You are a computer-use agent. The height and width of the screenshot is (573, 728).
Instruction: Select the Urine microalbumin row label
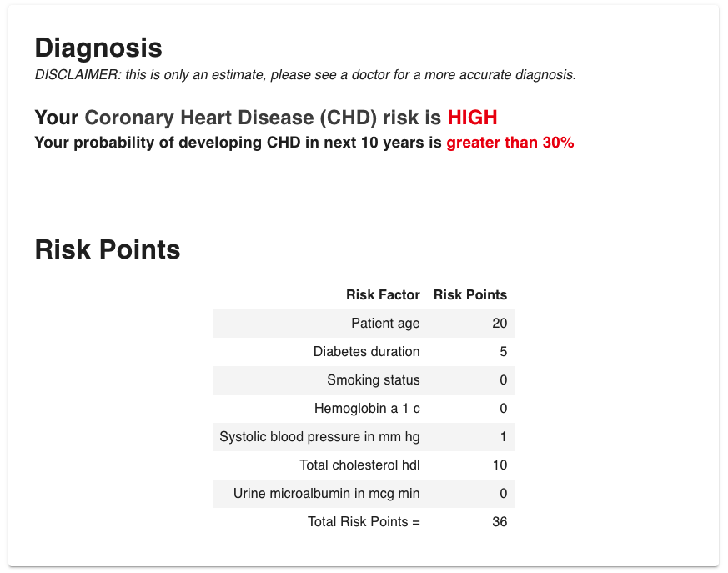tap(326, 494)
